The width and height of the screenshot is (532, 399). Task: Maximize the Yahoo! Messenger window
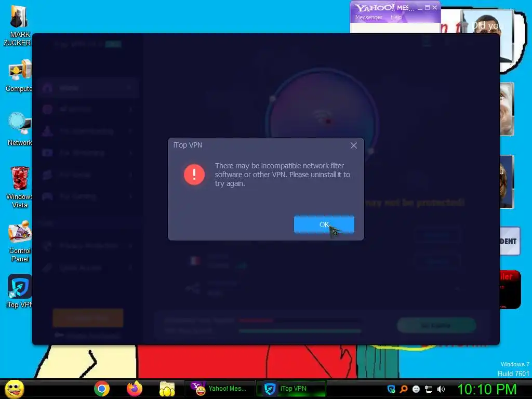pyautogui.click(x=427, y=7)
